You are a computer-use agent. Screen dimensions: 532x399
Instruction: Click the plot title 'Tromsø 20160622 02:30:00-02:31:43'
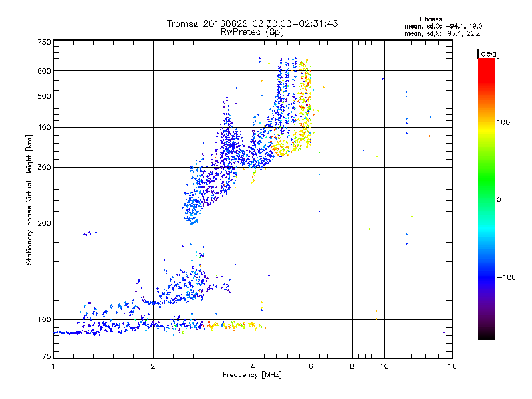(252, 23)
